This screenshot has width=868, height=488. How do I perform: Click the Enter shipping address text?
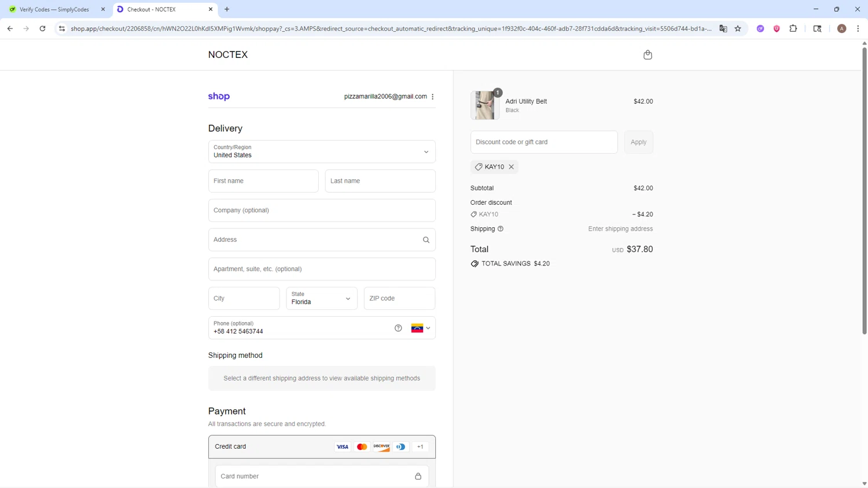[x=620, y=229]
